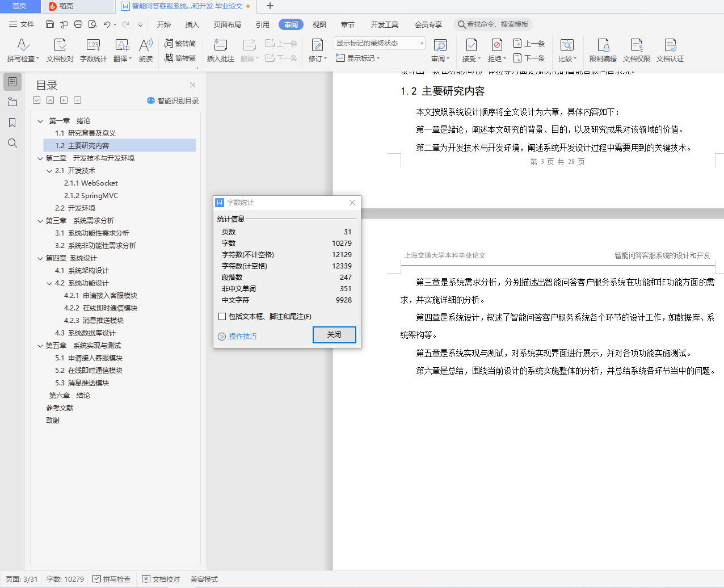Open the search panel in the left sidebar
Image resolution: width=724 pixels, height=588 pixels.
(x=12, y=143)
